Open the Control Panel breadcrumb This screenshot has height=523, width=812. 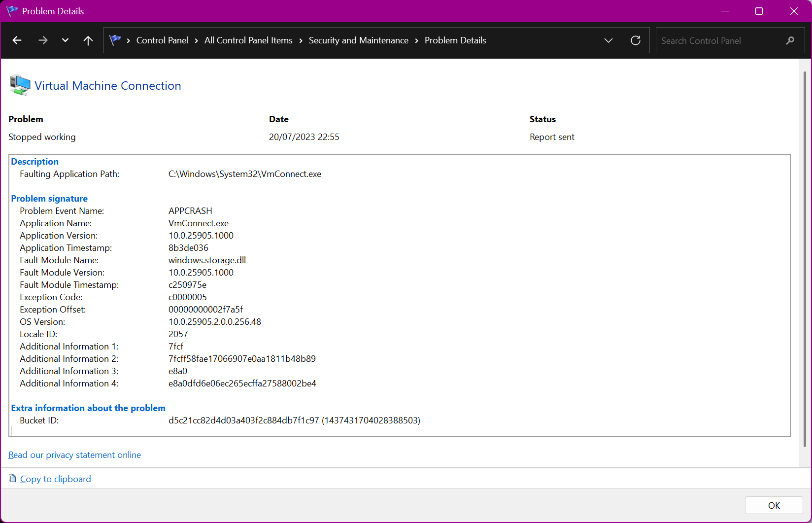(162, 40)
